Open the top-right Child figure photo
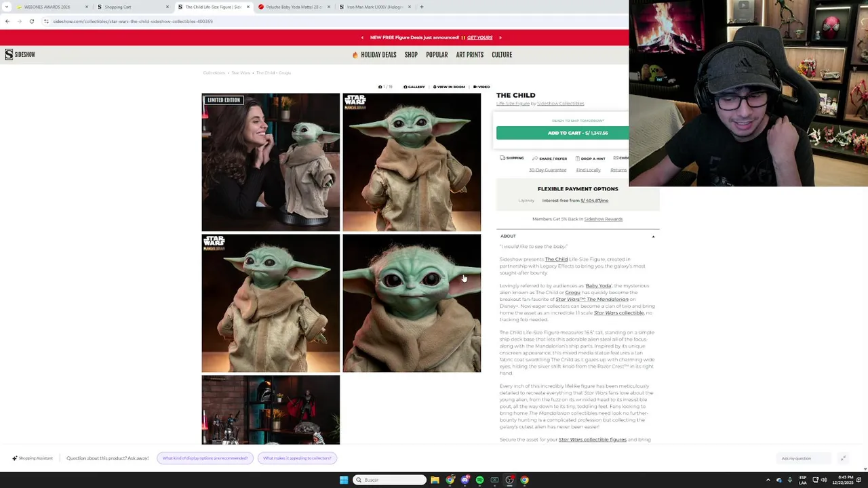 pos(412,162)
